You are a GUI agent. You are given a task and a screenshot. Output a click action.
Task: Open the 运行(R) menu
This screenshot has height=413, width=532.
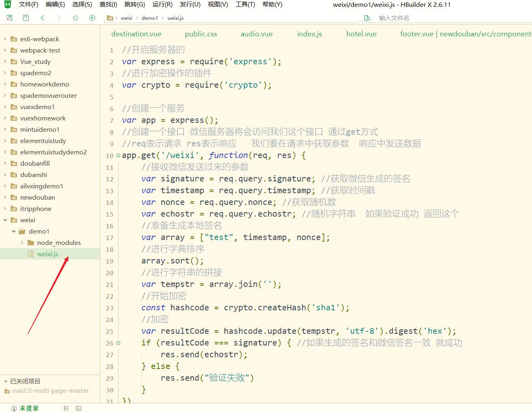(x=162, y=4)
